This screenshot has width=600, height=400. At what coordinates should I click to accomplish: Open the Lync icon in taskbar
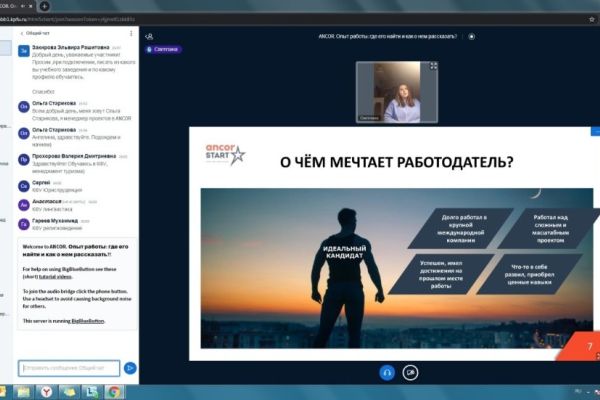coord(91,392)
